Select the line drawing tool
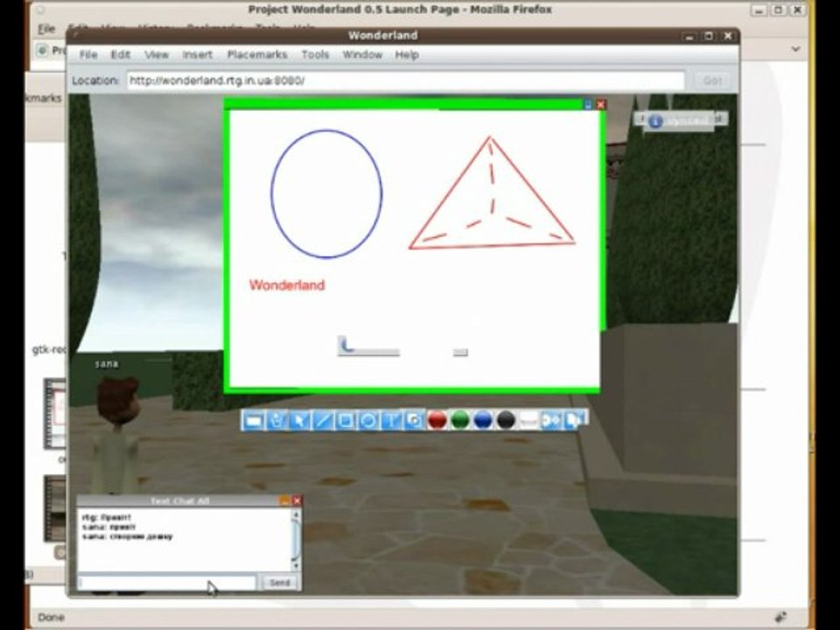Screen dimensions: 840x630 (x=323, y=421)
